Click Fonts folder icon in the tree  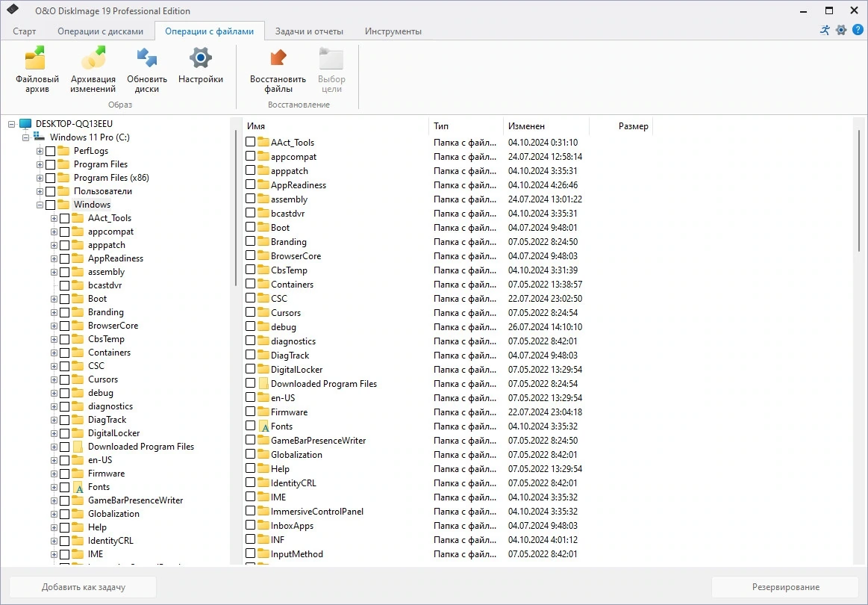[78, 487]
